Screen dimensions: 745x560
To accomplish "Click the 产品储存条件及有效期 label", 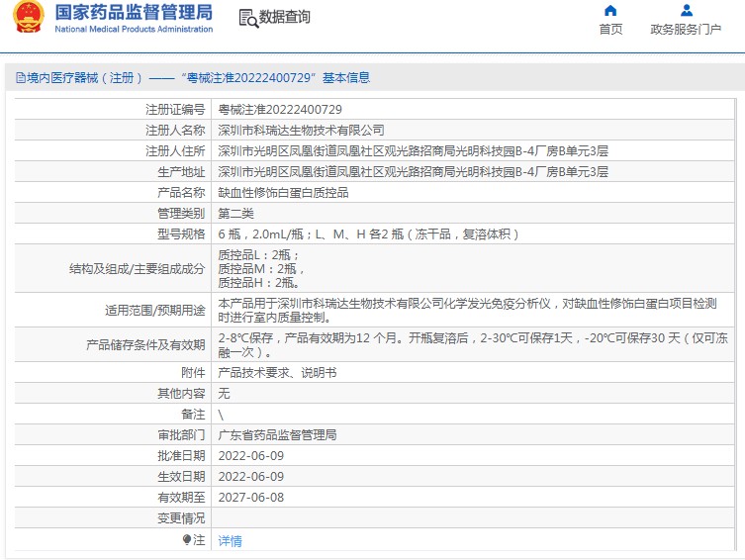I will tap(145, 345).
